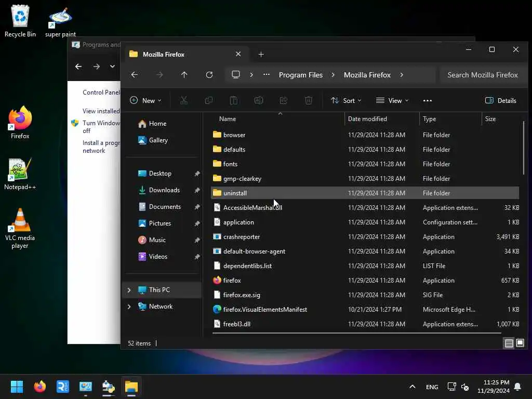Open Firefox desktop shortcut

point(20,123)
